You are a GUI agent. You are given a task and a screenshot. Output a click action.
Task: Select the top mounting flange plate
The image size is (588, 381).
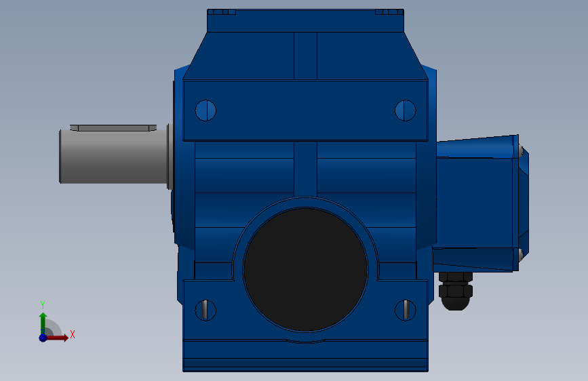coord(306,20)
